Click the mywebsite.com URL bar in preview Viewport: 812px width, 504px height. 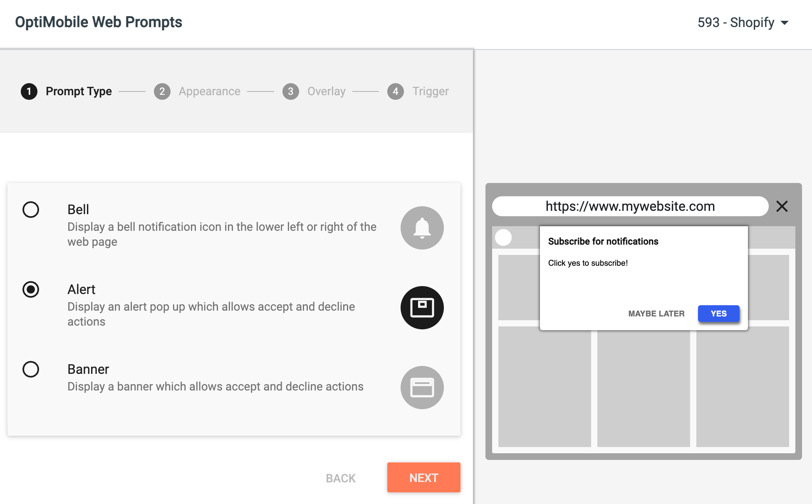click(630, 206)
